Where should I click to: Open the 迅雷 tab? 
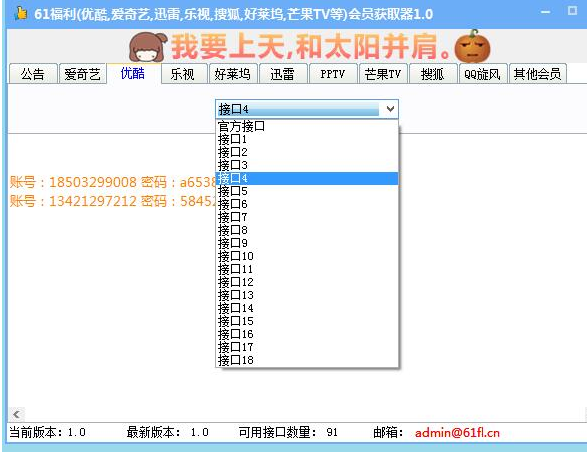tap(283, 74)
